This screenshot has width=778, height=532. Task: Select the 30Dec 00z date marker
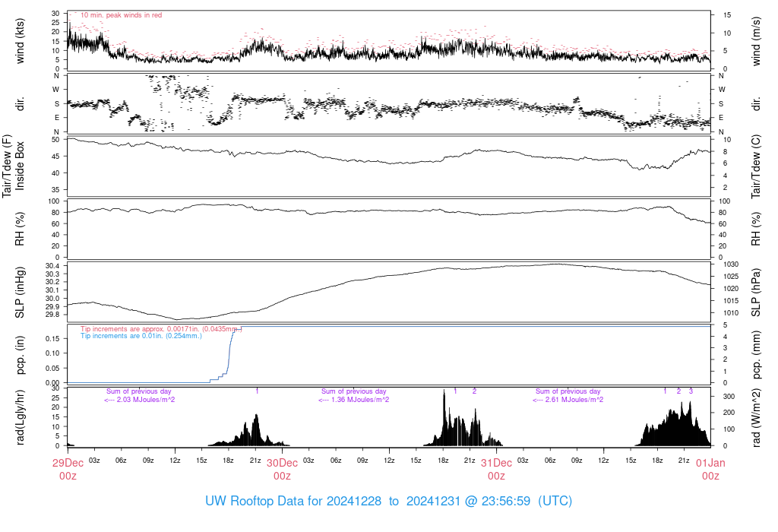282,468
